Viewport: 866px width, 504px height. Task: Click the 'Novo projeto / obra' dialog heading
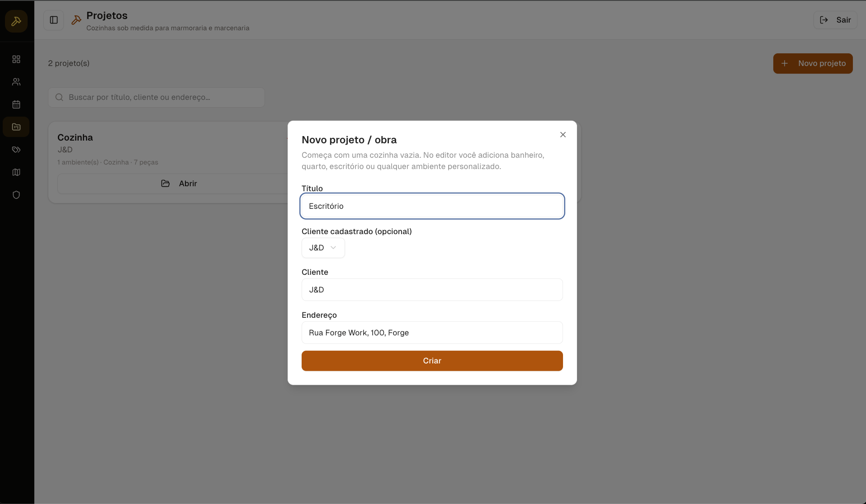(x=349, y=140)
